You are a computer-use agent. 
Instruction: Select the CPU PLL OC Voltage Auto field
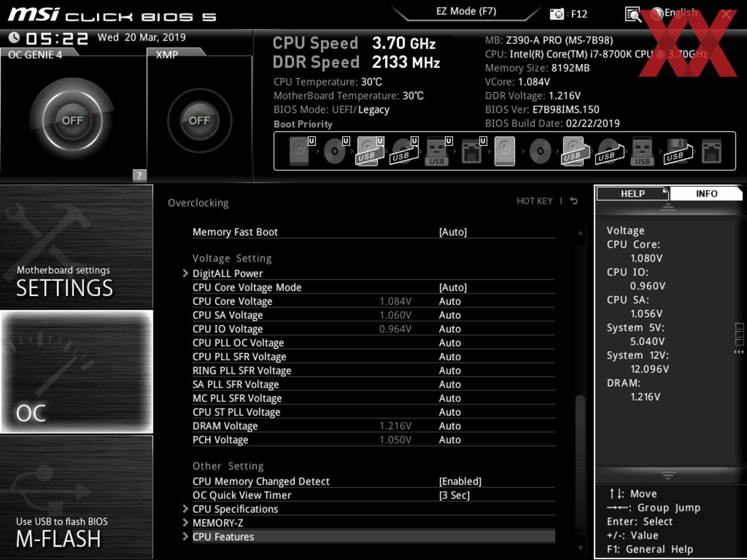(x=450, y=343)
